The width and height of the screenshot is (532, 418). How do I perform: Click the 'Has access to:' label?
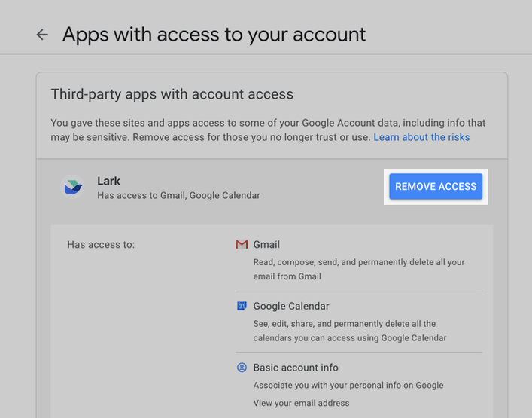point(101,245)
